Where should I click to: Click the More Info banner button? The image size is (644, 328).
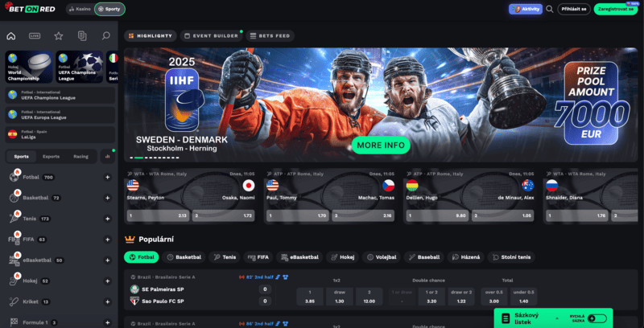pyautogui.click(x=381, y=146)
